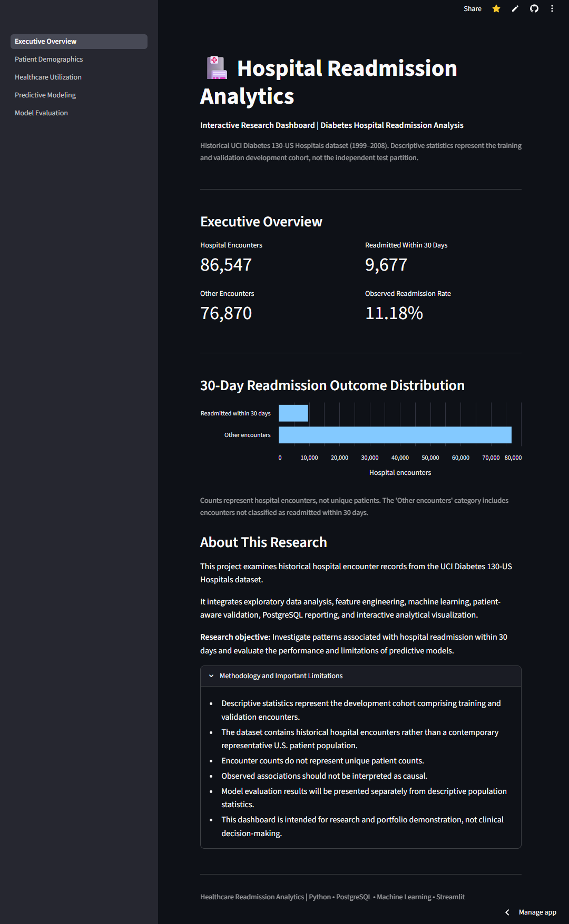Click the 10,000 axis tick label

tap(309, 458)
